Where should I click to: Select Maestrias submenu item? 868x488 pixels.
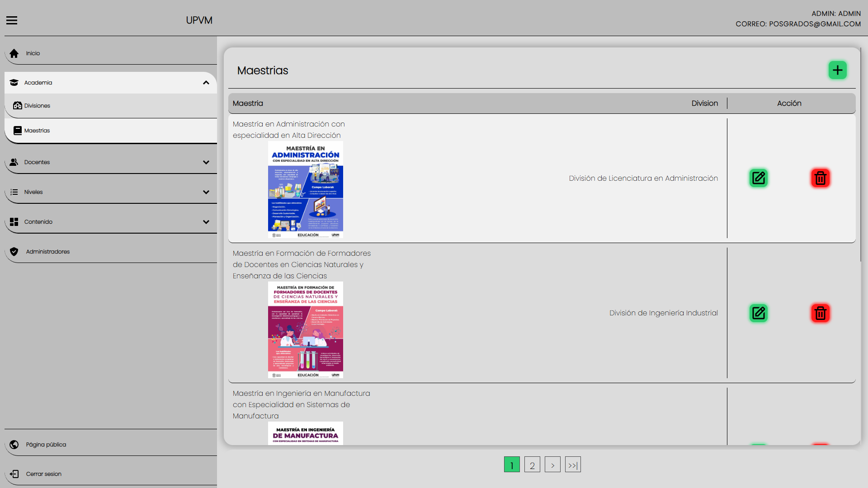[111, 131]
